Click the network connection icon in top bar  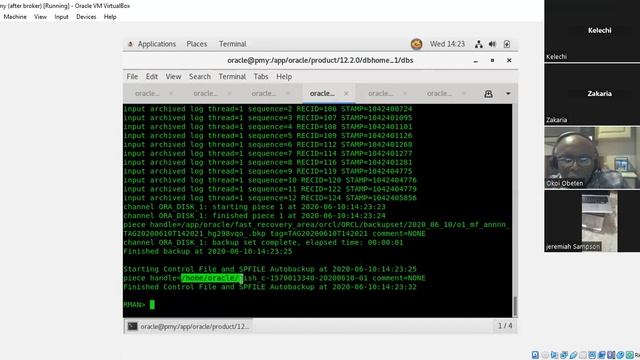click(x=479, y=44)
